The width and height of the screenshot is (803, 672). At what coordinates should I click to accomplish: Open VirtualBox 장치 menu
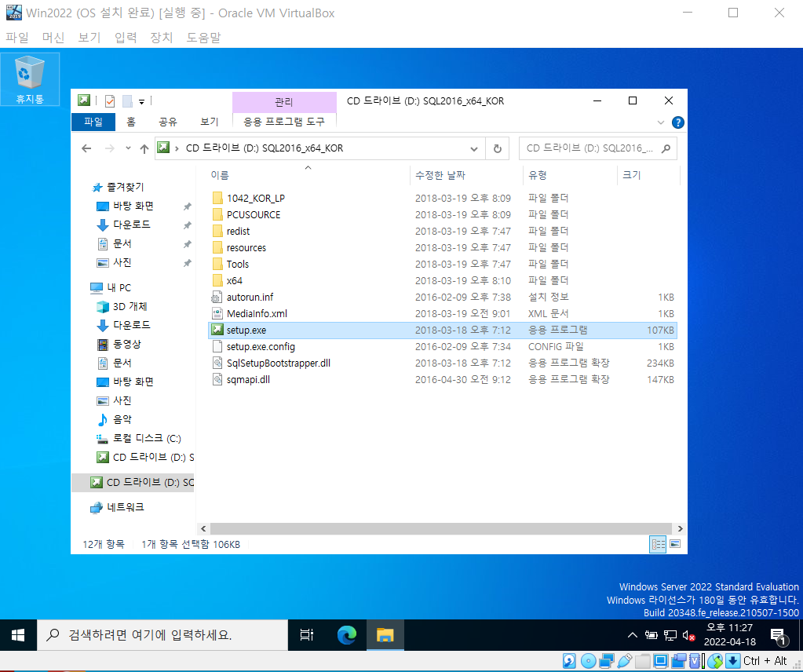[162, 38]
